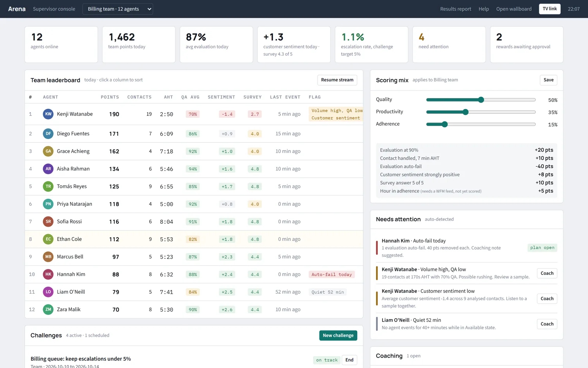Click Hannah Kim's HK avatar
This screenshot has width=588, height=368.
tap(48, 274)
